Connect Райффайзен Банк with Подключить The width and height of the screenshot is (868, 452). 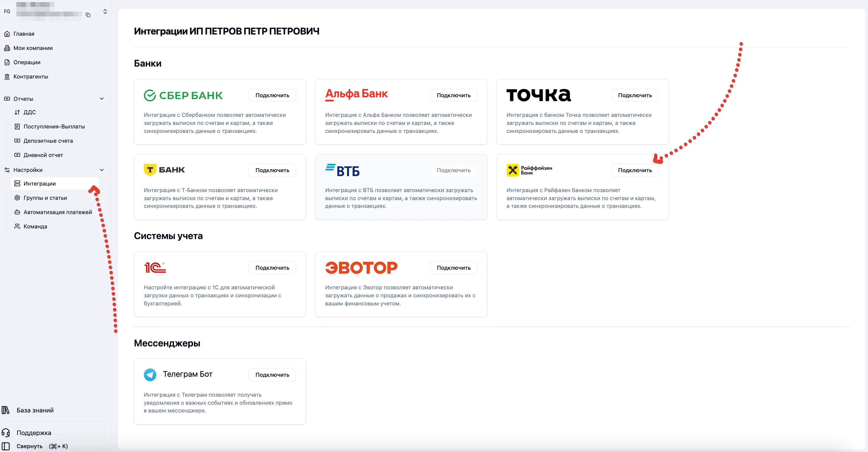point(635,170)
